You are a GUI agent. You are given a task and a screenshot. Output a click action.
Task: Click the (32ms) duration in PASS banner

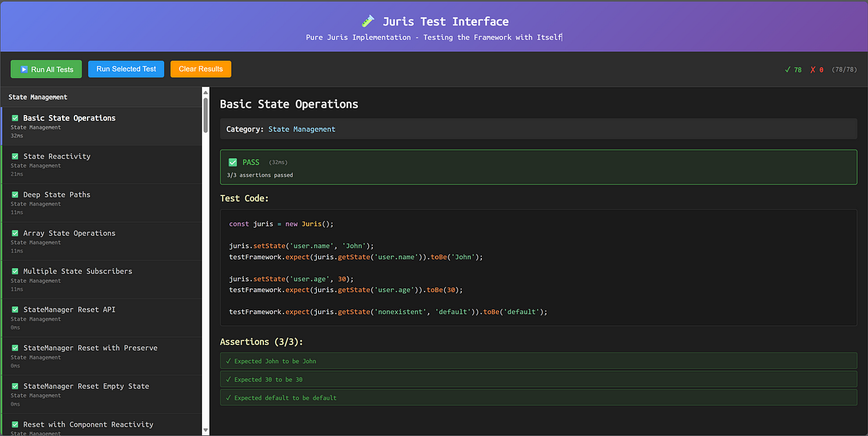278,163
